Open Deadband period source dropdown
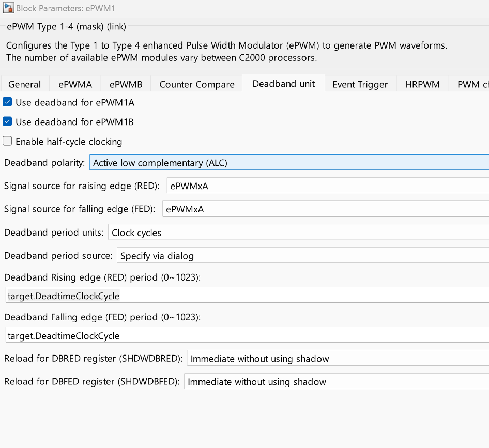Image resolution: width=489 pixels, height=448 pixels. (302, 256)
